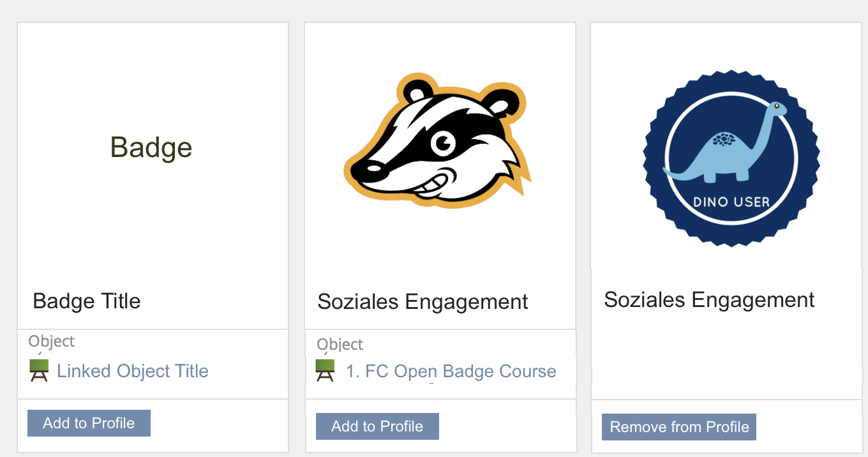868x457 pixels.
Task: Click the green course icon beside Linked Object Title
Action: point(40,371)
